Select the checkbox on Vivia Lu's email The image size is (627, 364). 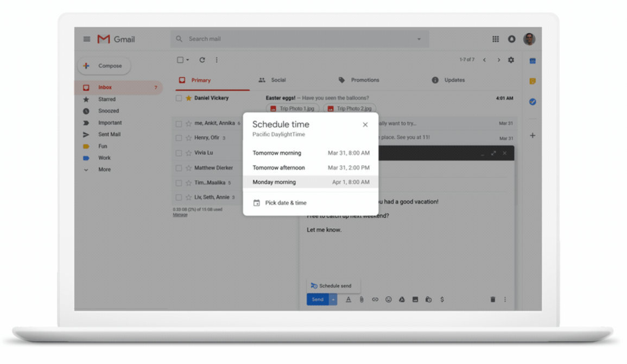pos(180,152)
